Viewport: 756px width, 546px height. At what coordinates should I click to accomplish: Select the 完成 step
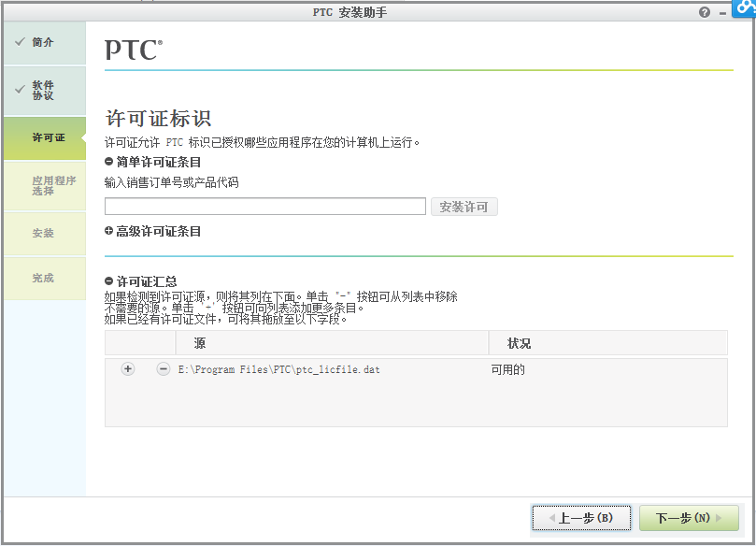click(x=45, y=279)
